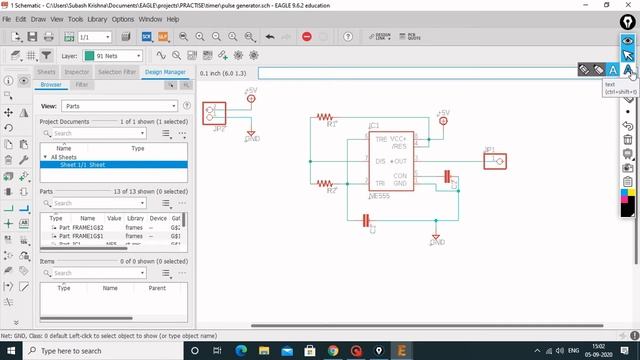Collapse the All Sheets tree node
The image size is (640, 360).
click(x=45, y=157)
